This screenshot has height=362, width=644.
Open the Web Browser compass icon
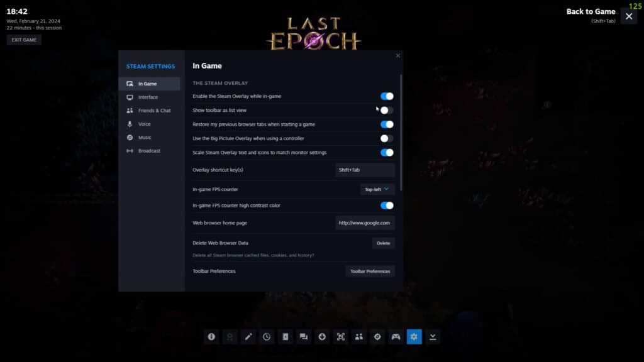pos(377,337)
